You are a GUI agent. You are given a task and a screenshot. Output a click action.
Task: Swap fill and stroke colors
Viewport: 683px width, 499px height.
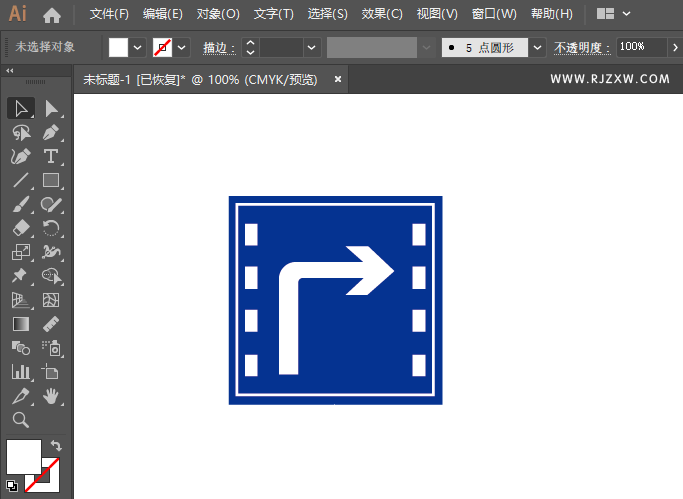coord(56,446)
